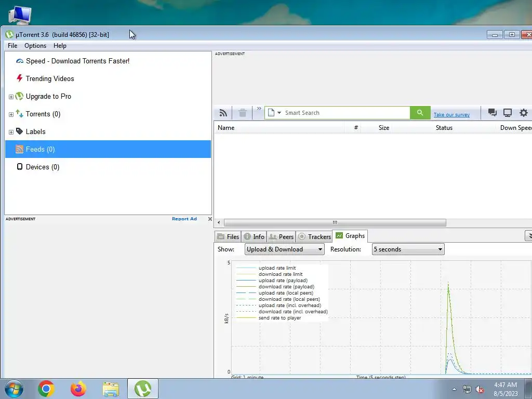Click the horizontal scrollbar thumb

tap(335, 222)
